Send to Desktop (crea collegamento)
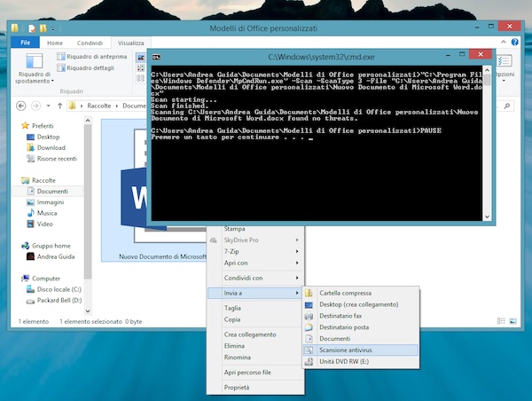This screenshot has height=401, width=532. tap(361, 304)
